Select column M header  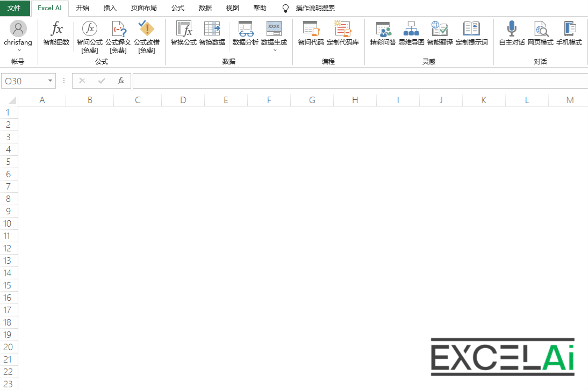(570, 100)
